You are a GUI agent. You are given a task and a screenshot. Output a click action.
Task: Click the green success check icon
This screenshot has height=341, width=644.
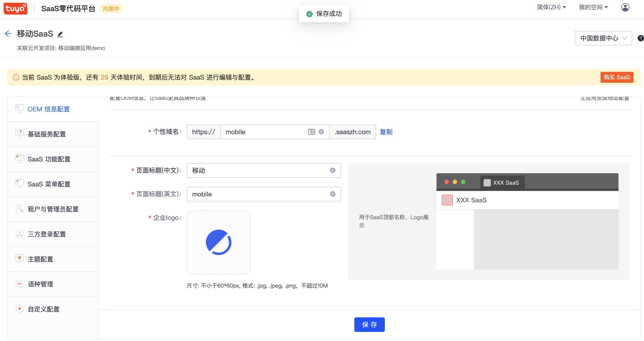click(309, 14)
